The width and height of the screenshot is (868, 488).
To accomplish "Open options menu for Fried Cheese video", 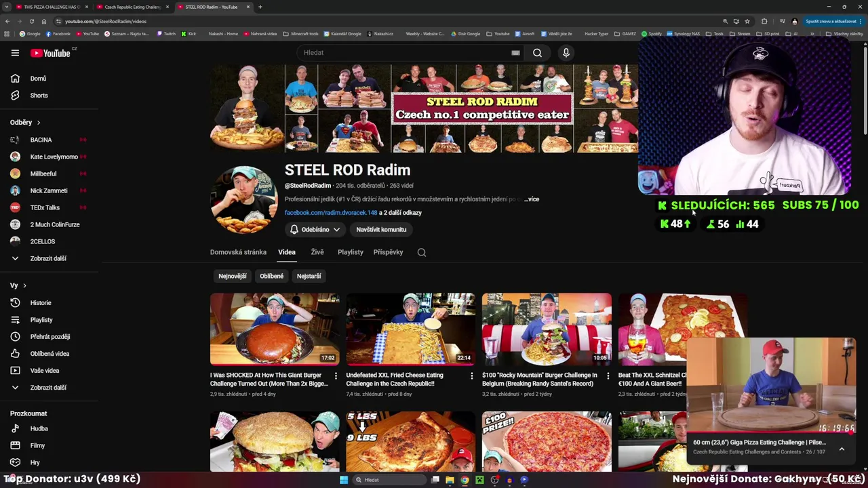I will coord(472,375).
